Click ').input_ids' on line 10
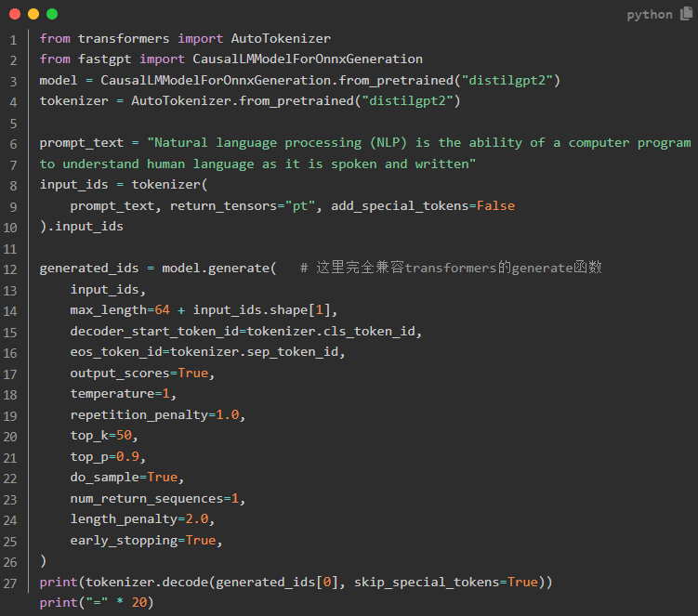 point(82,227)
